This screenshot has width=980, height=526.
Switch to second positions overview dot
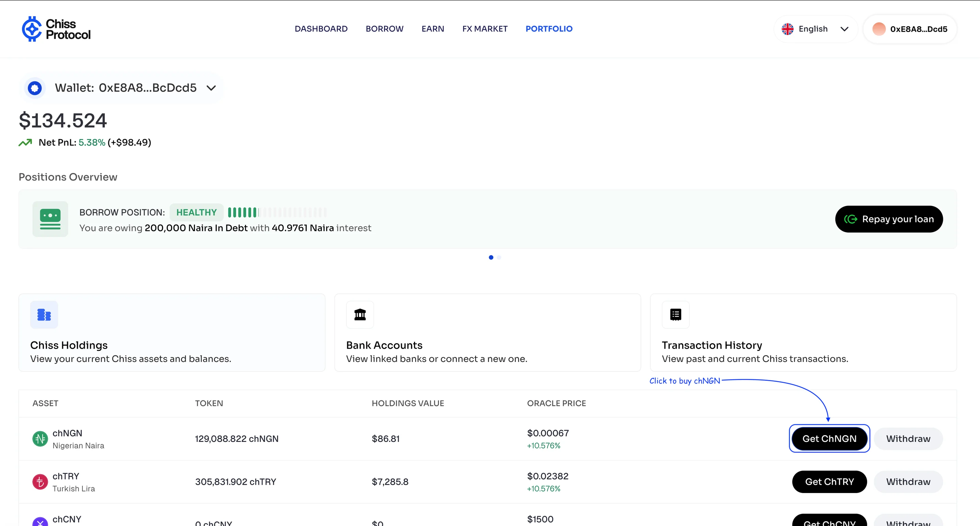pos(499,258)
